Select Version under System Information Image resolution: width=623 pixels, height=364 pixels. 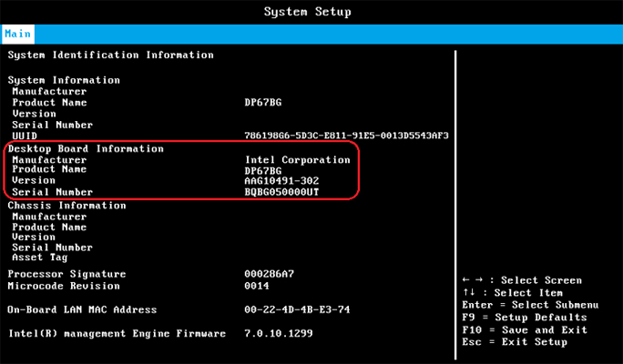pyautogui.click(x=35, y=114)
